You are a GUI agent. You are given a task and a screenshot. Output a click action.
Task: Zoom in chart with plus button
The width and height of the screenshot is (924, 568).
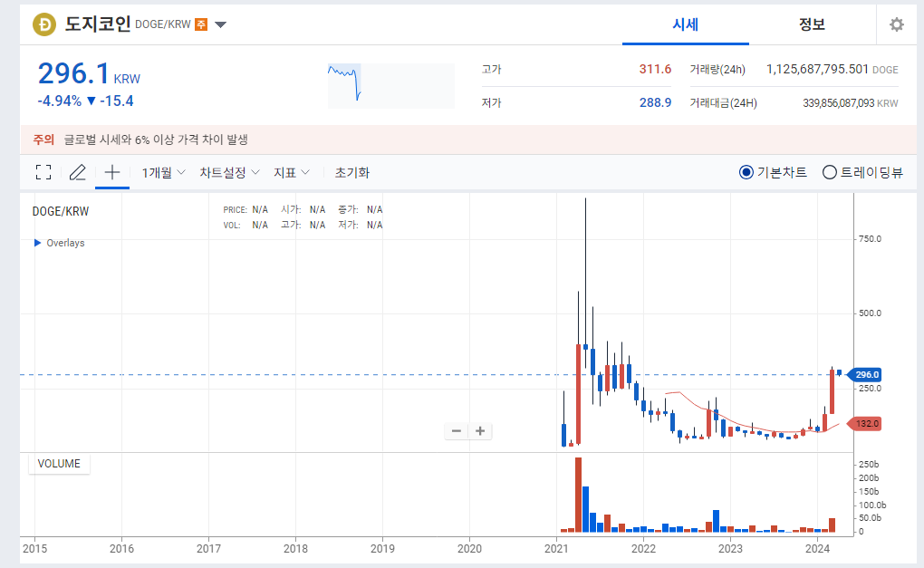(x=480, y=430)
